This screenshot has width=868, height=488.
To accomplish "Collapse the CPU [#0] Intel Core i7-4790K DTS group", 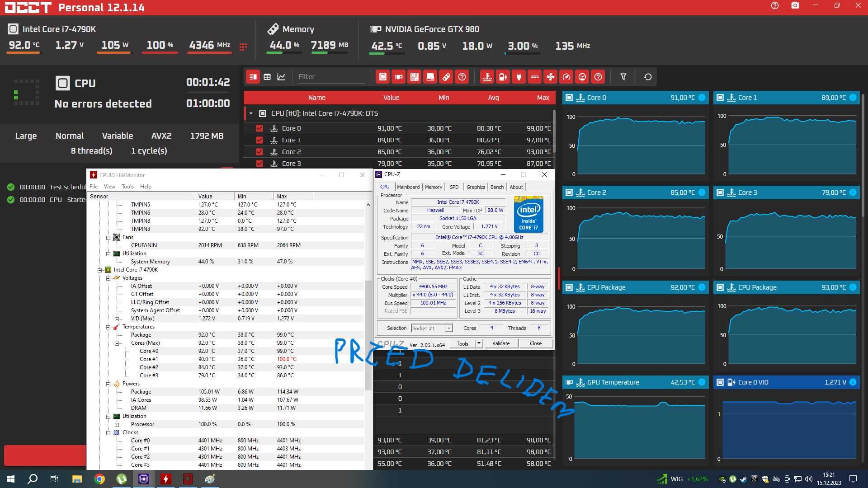I will point(251,113).
